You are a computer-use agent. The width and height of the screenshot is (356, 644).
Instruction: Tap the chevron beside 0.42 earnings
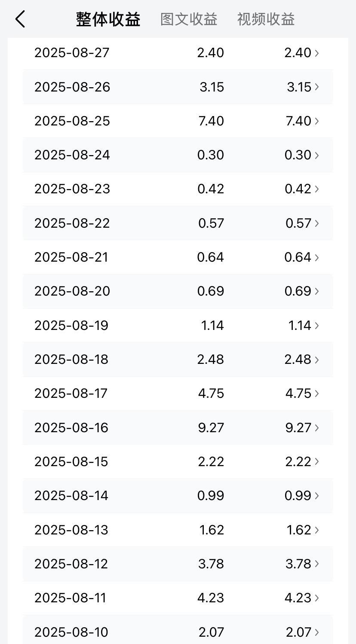pos(317,189)
